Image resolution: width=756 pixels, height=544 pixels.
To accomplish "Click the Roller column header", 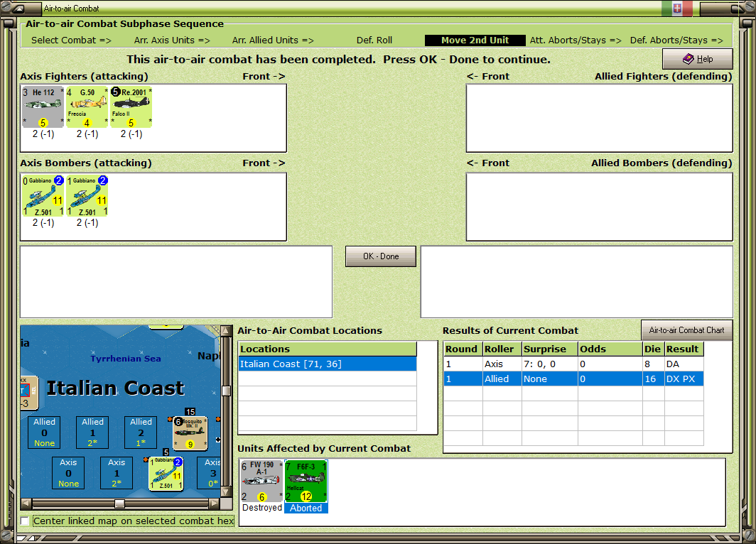I will (502, 349).
